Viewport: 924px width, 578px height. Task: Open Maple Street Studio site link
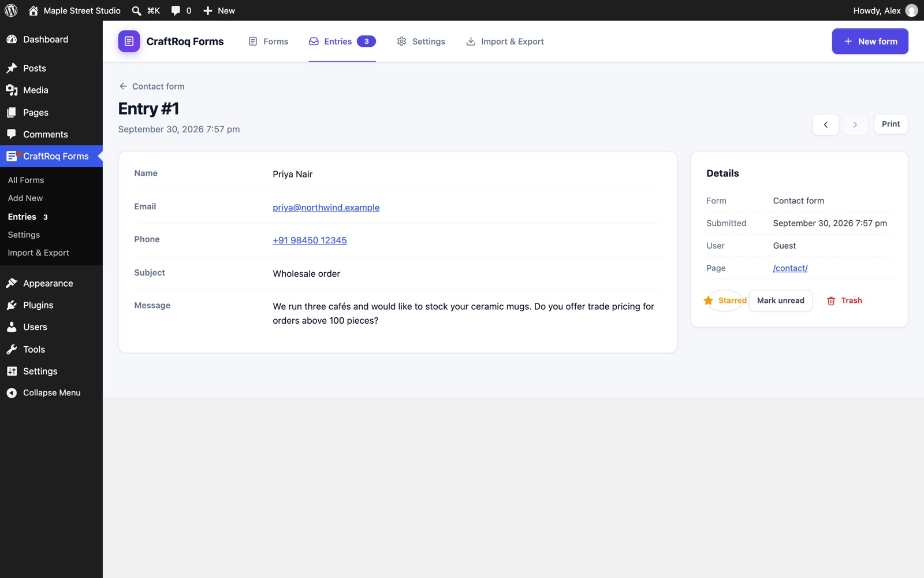tap(74, 10)
